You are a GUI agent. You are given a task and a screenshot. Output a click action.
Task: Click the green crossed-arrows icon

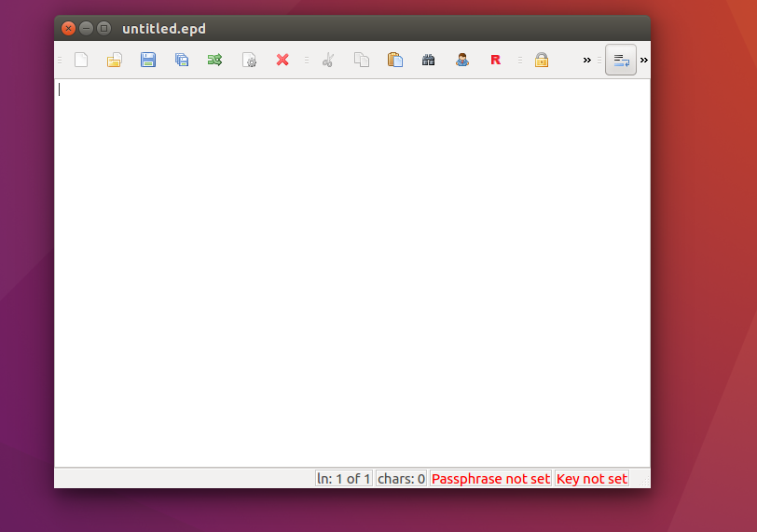click(x=214, y=60)
